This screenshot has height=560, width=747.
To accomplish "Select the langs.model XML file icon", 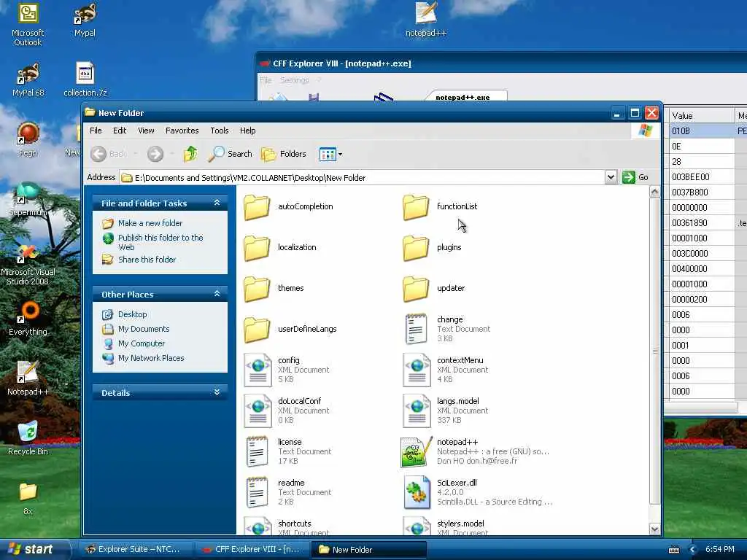I will tap(417, 411).
